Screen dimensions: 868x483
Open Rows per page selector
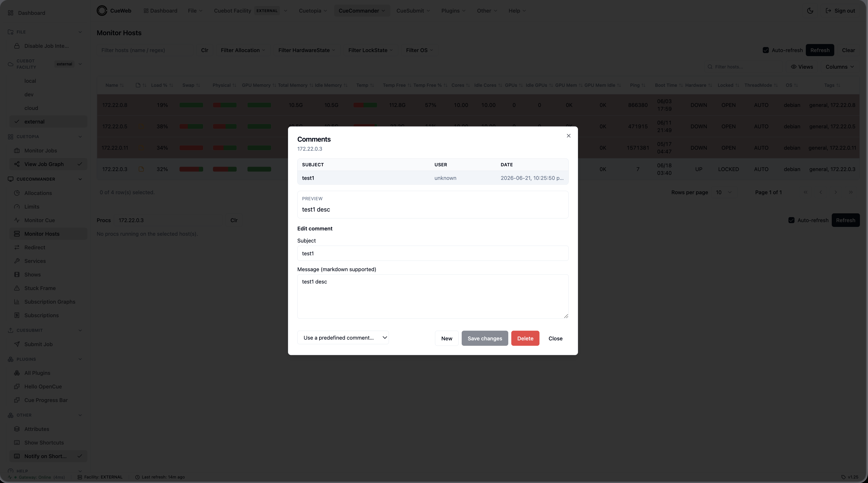click(724, 192)
